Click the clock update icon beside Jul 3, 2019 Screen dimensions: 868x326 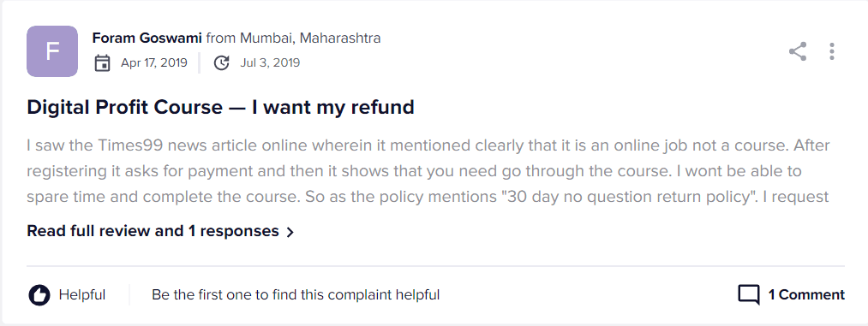coord(221,63)
